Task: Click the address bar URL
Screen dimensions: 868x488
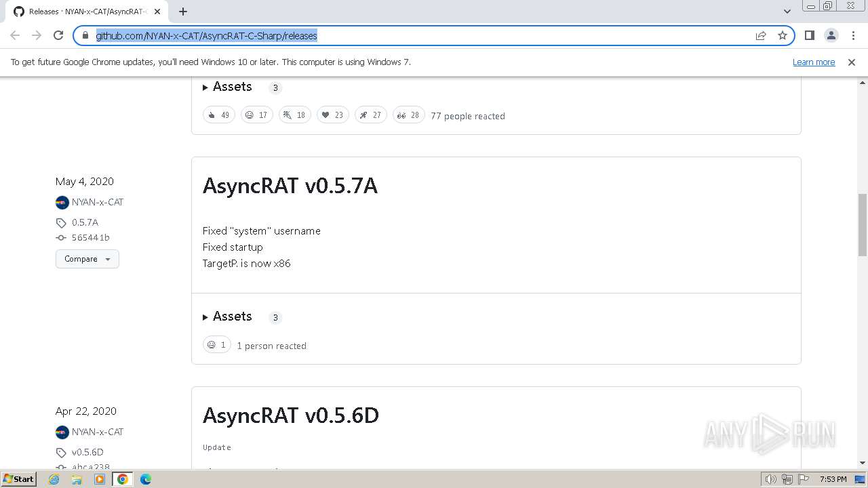Action: coord(207,36)
